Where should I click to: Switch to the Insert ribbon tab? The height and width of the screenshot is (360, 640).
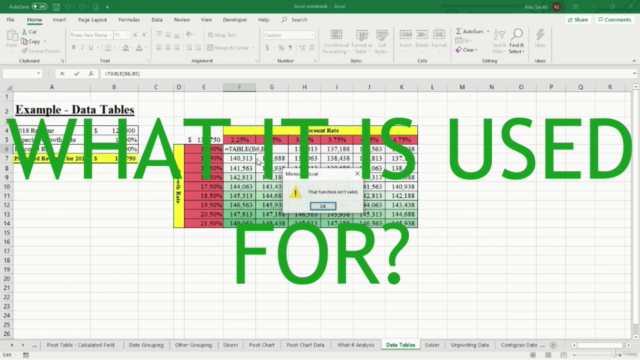coord(59,20)
